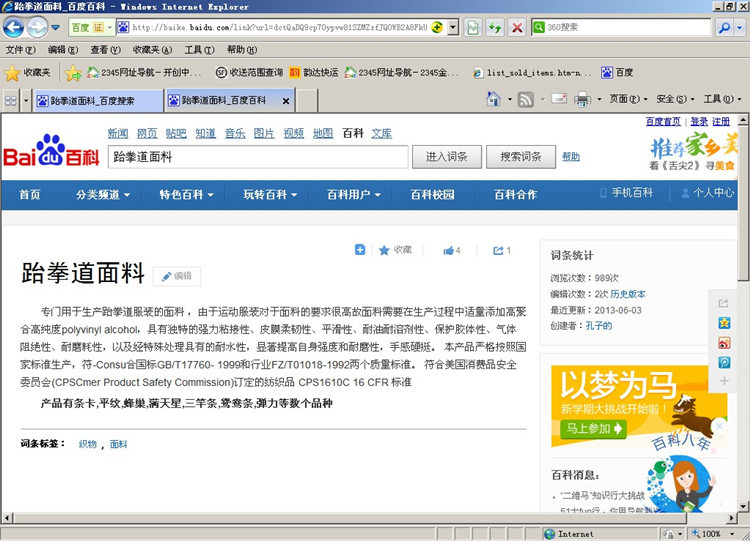
Task: Click the 马上参加 green button in banner
Action: (593, 428)
